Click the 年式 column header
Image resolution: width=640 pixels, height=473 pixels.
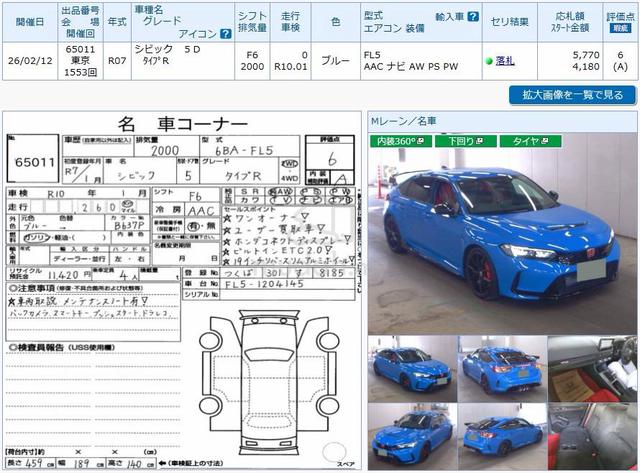point(117,22)
